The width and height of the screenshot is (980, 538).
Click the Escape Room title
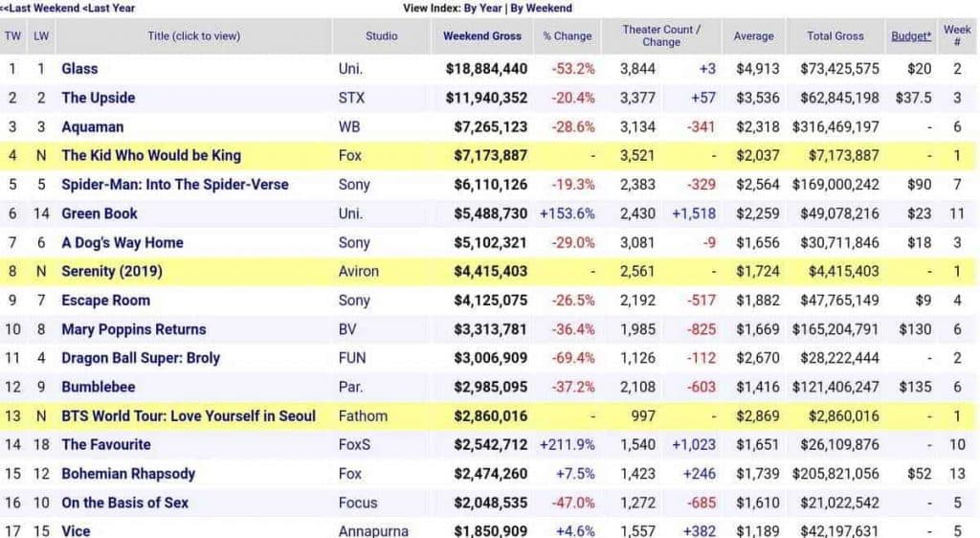(x=105, y=300)
